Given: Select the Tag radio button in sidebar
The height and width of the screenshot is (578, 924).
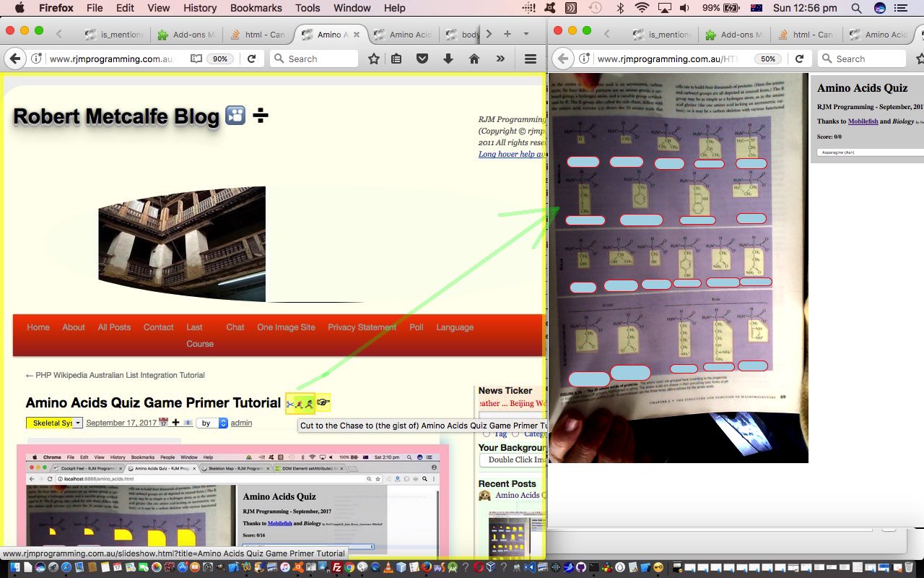Looking at the screenshot, I should [x=487, y=433].
